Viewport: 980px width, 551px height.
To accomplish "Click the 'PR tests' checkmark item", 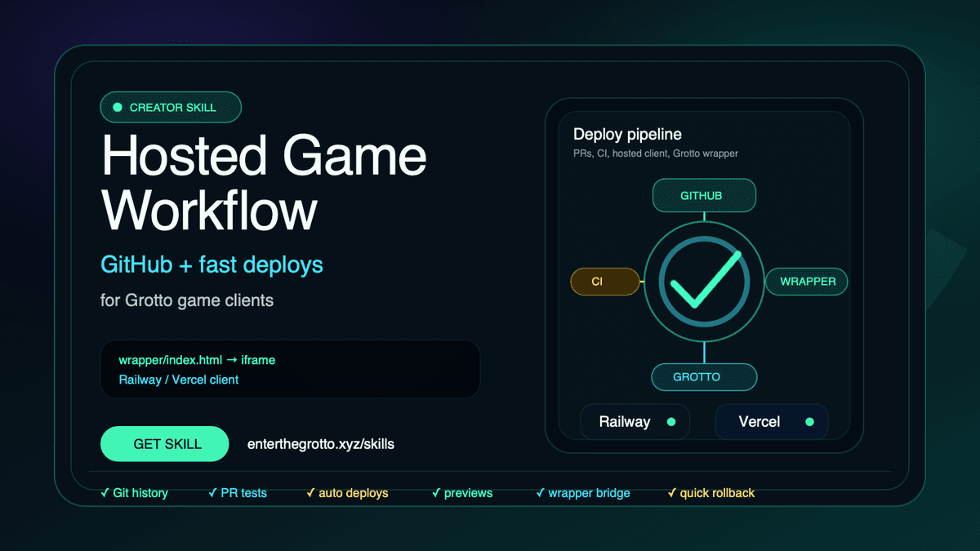I will (237, 493).
